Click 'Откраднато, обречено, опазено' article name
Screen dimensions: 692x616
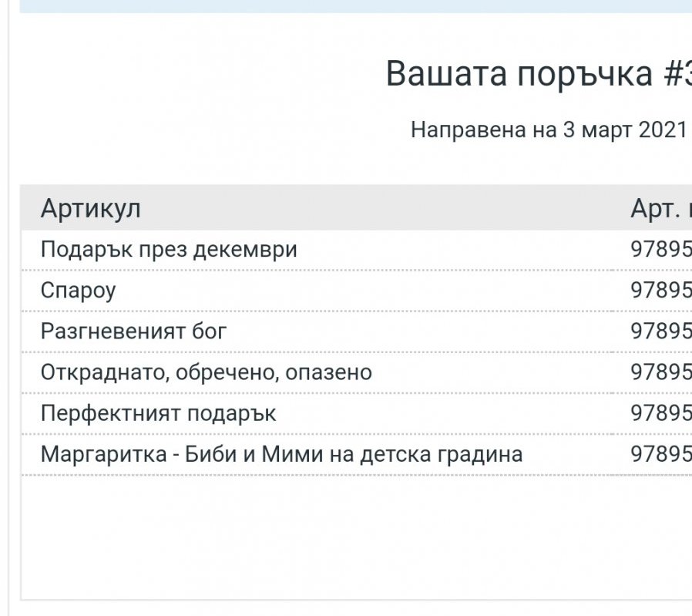(207, 372)
